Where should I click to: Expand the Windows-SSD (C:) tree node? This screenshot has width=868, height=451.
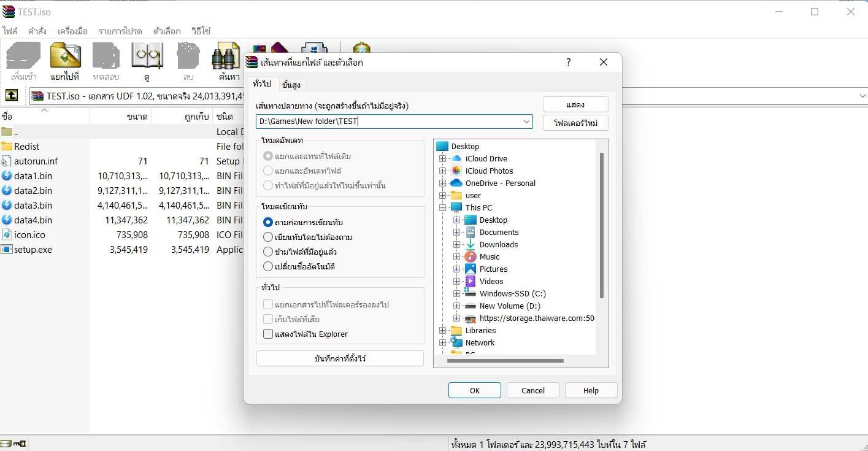pyautogui.click(x=456, y=293)
